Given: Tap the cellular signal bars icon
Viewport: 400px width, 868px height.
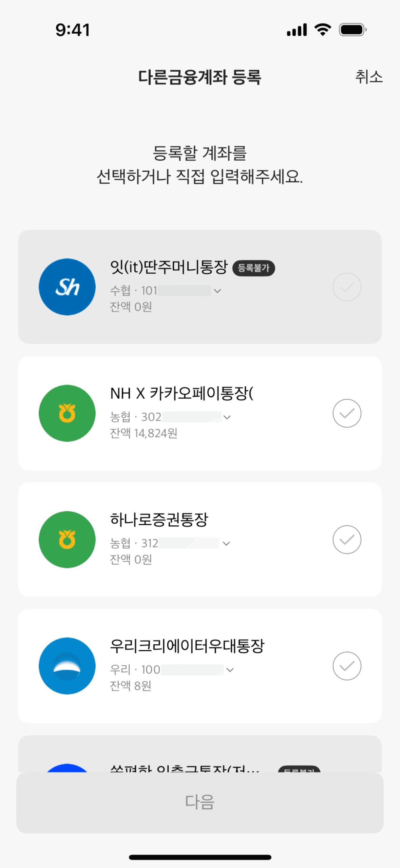Looking at the screenshot, I should point(297,30).
